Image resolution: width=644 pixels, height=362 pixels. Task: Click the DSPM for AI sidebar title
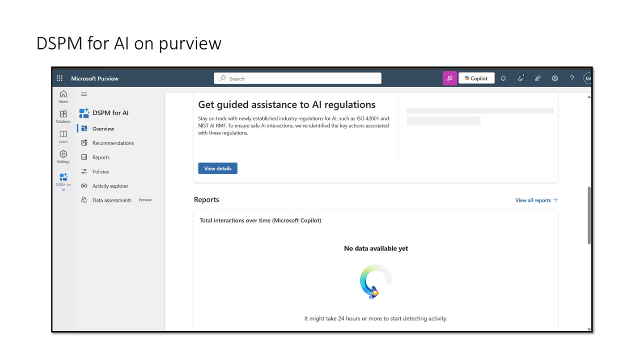click(110, 113)
